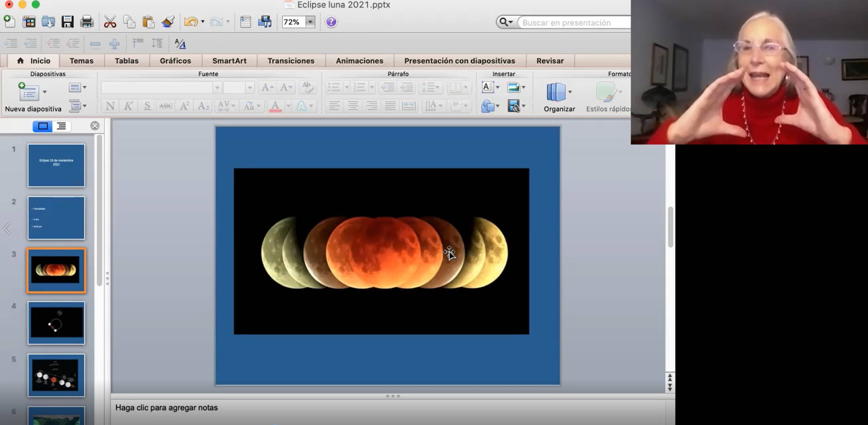Click the New Presentation toolbar icon
The image size is (868, 425).
[9, 22]
